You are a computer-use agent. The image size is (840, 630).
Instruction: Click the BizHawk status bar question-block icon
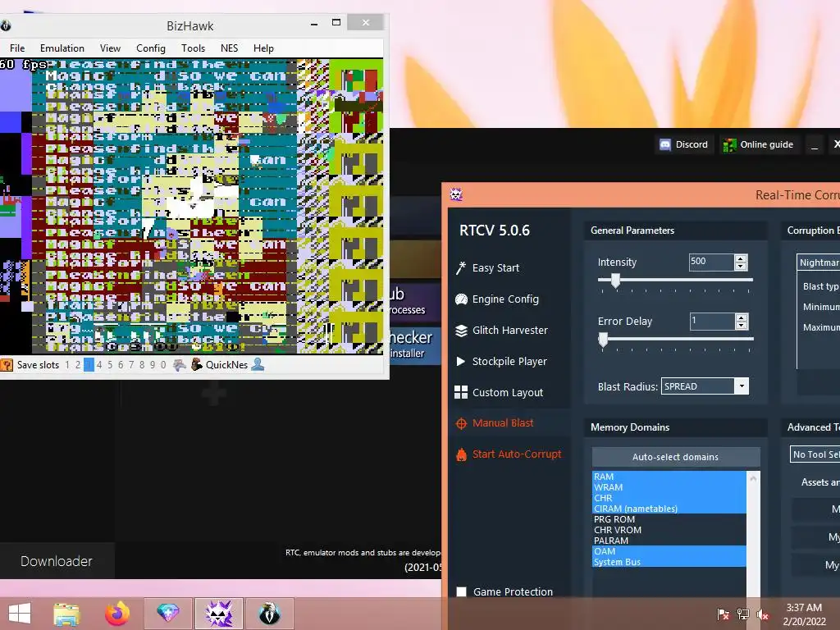7,365
